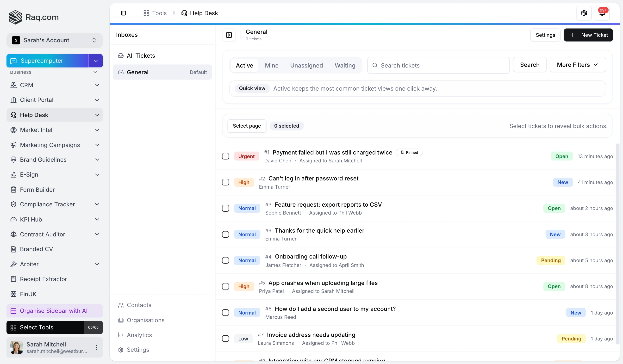This screenshot has height=364, width=623.
Task: Click the package search icon in header
Action: 584,13
